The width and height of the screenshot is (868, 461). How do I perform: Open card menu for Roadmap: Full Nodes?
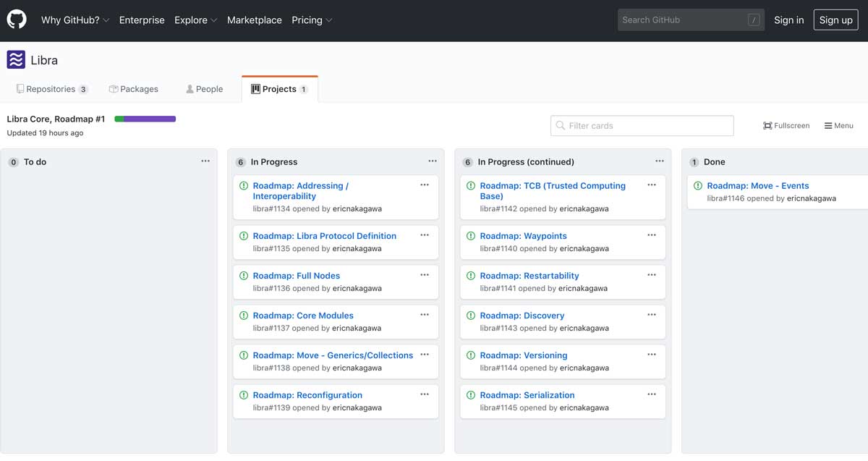(x=425, y=275)
